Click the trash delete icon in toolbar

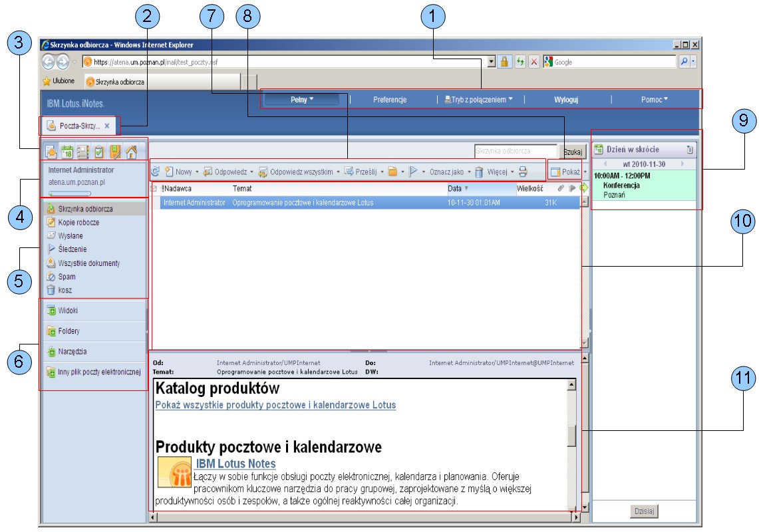(x=479, y=172)
